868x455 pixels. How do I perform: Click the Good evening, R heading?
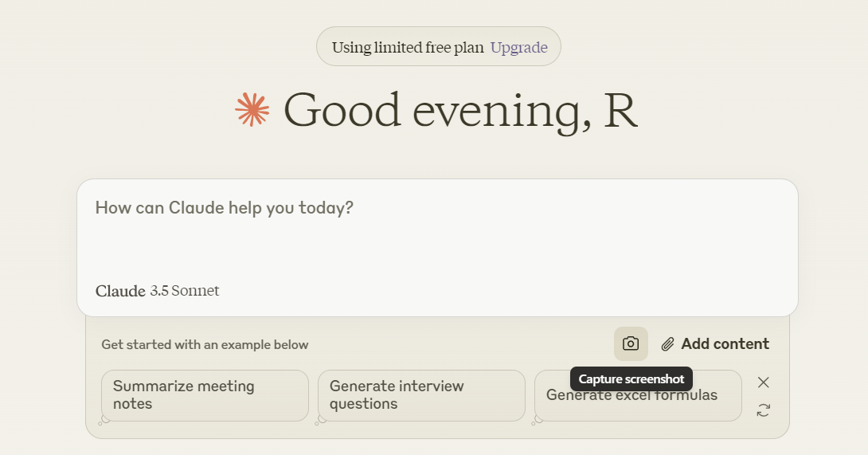[460, 110]
